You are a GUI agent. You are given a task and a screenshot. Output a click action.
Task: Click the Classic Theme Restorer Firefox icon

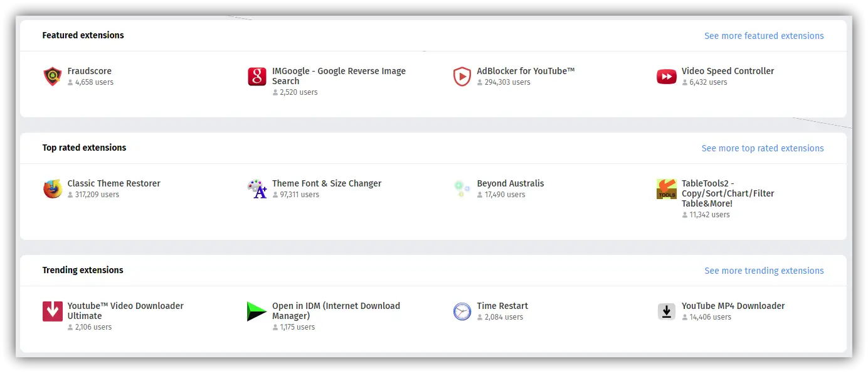[x=53, y=189]
